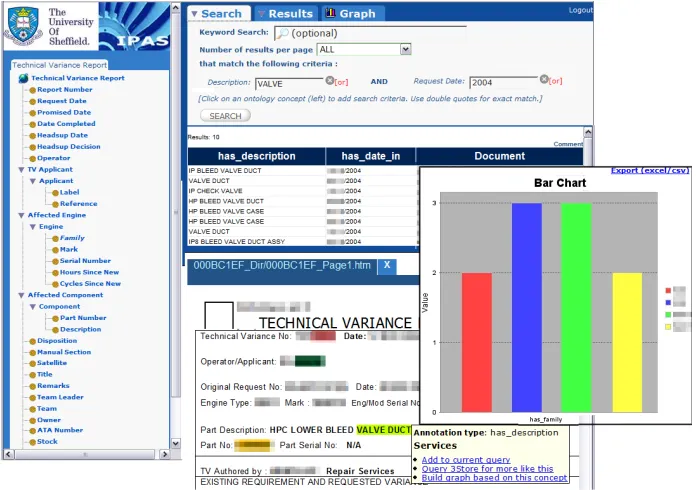Click the orange bullet beside Team Leader
This screenshot has width=696, height=490.
coord(32,398)
